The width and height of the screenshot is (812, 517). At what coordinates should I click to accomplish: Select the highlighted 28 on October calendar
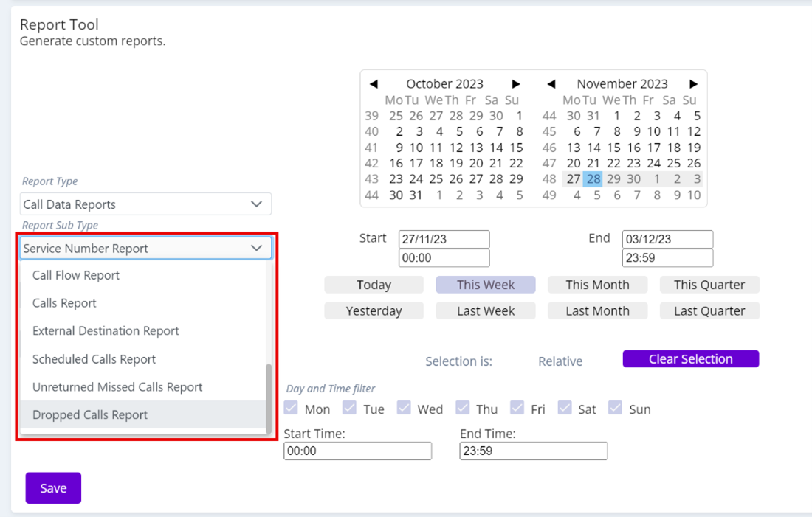pos(593,178)
